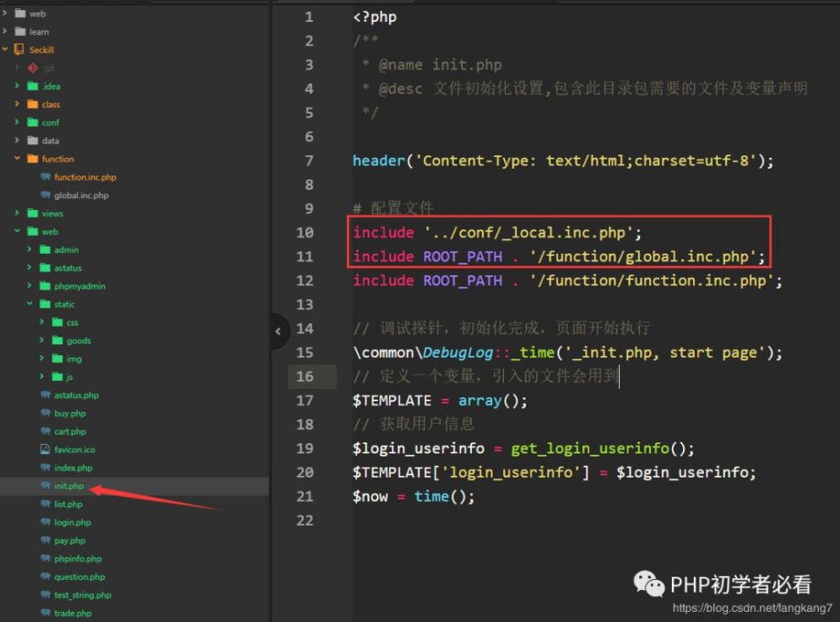Expand the views folder arrow

(17, 213)
